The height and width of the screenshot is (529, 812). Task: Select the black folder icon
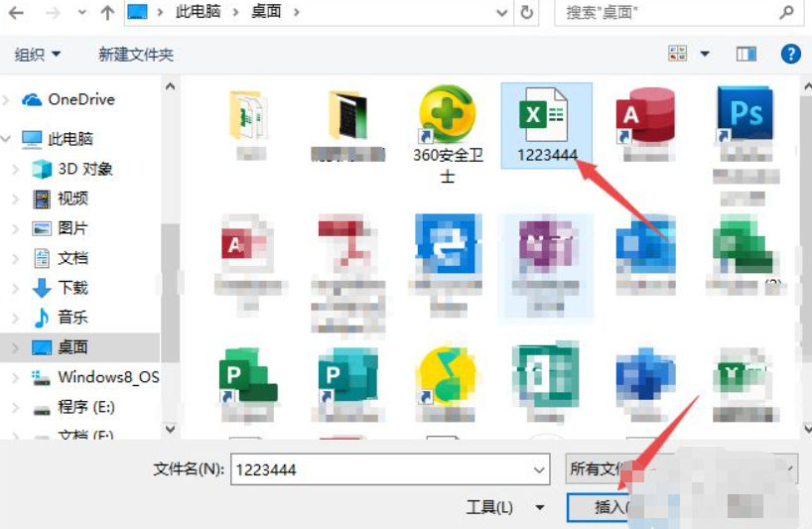pos(348,114)
